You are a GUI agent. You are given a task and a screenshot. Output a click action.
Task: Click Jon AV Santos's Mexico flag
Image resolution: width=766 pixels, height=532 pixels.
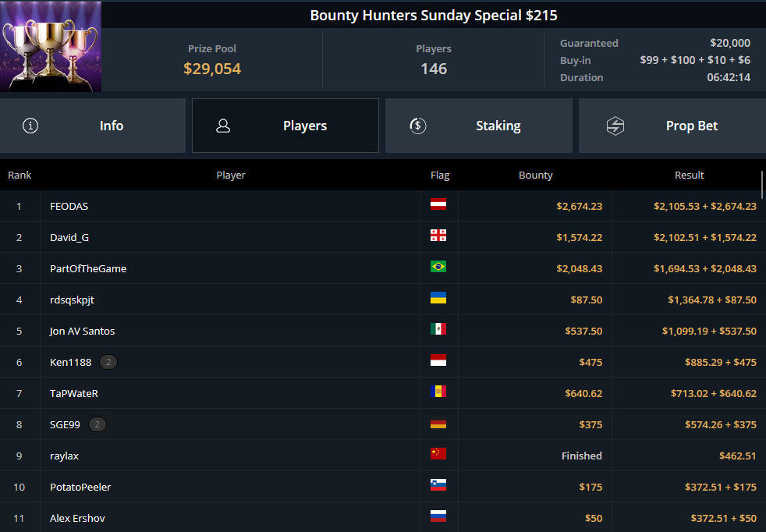(x=438, y=329)
